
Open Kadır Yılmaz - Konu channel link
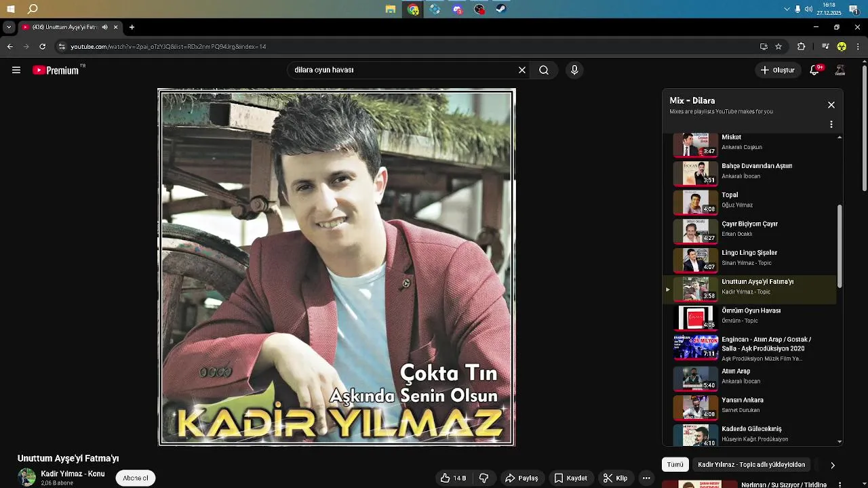tap(73, 474)
